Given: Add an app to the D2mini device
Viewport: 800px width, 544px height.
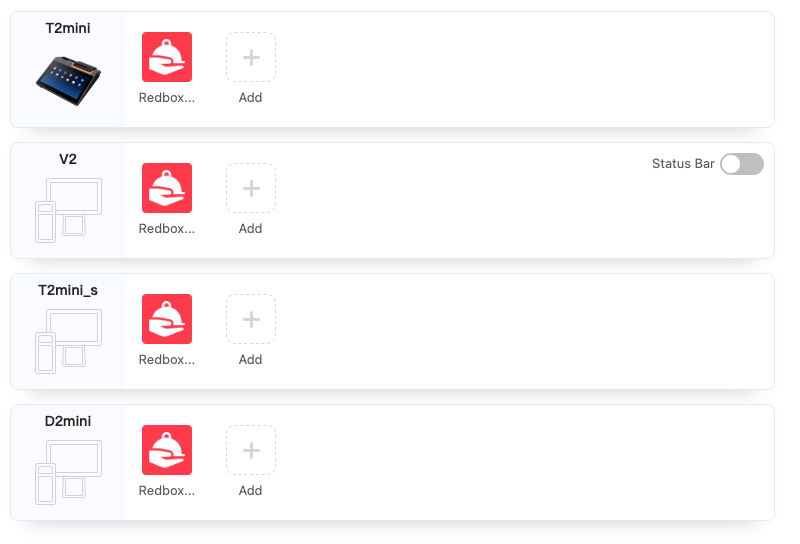Looking at the screenshot, I should point(251,450).
